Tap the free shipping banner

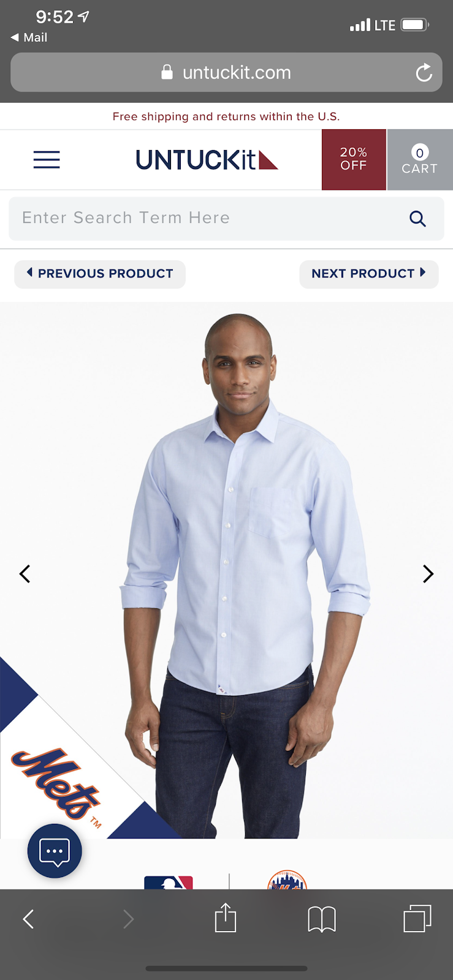(226, 116)
